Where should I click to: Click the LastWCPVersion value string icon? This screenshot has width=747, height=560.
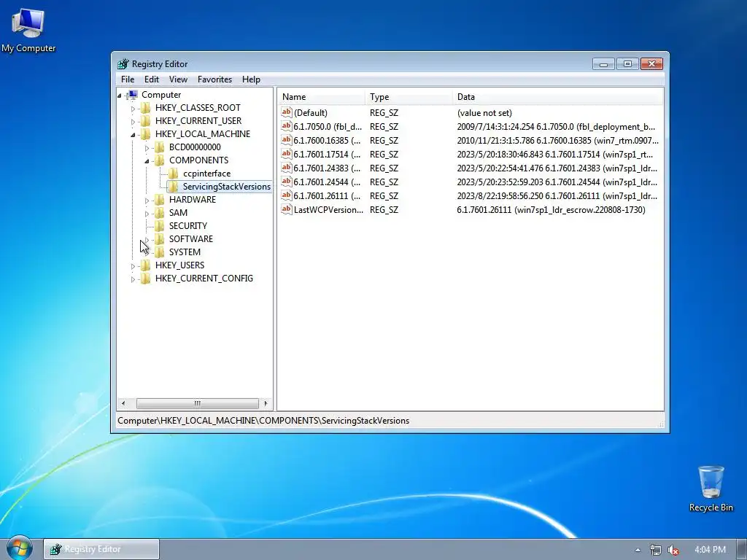(286, 209)
